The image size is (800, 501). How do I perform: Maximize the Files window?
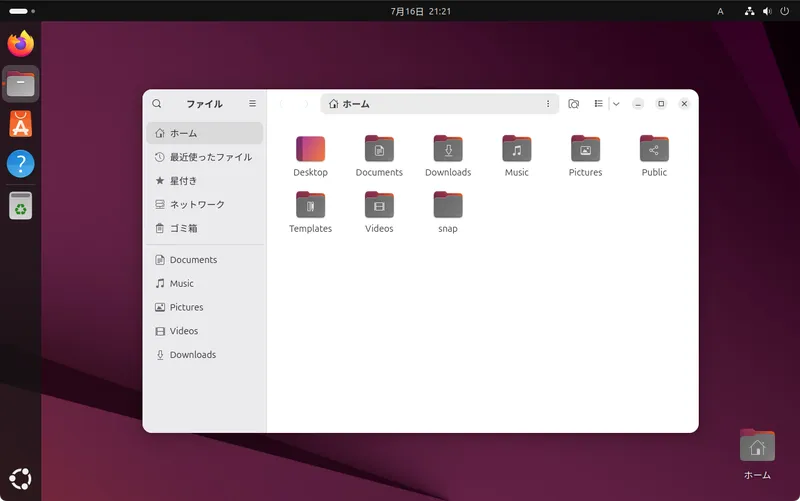pyautogui.click(x=661, y=104)
